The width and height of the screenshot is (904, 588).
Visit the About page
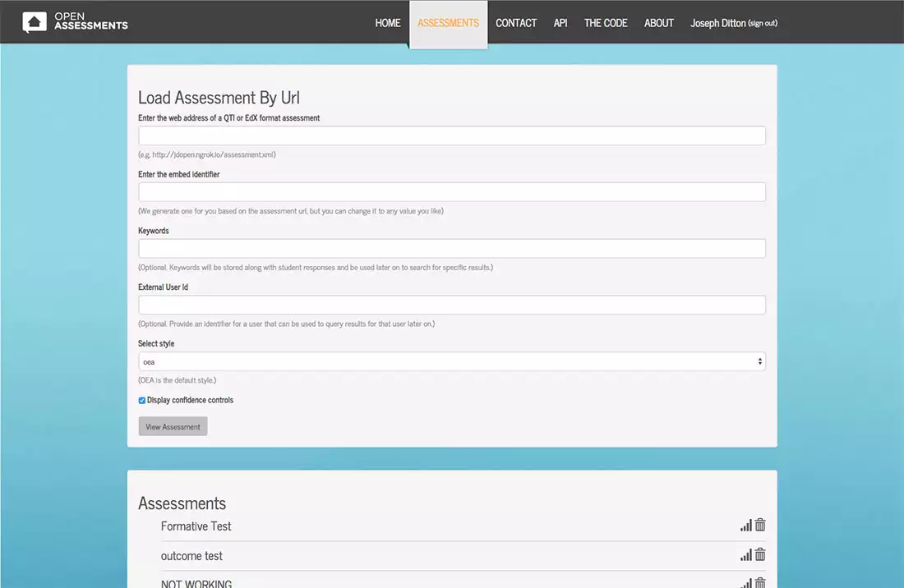[x=658, y=23]
